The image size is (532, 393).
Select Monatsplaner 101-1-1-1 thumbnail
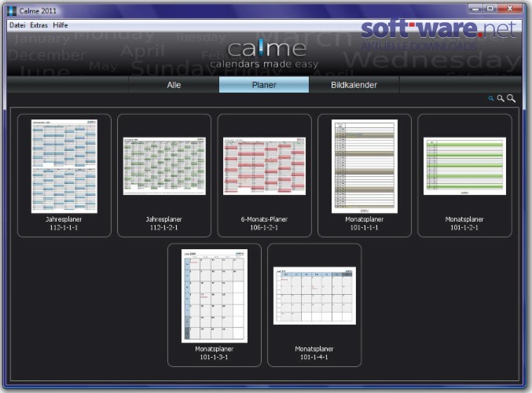click(x=365, y=167)
